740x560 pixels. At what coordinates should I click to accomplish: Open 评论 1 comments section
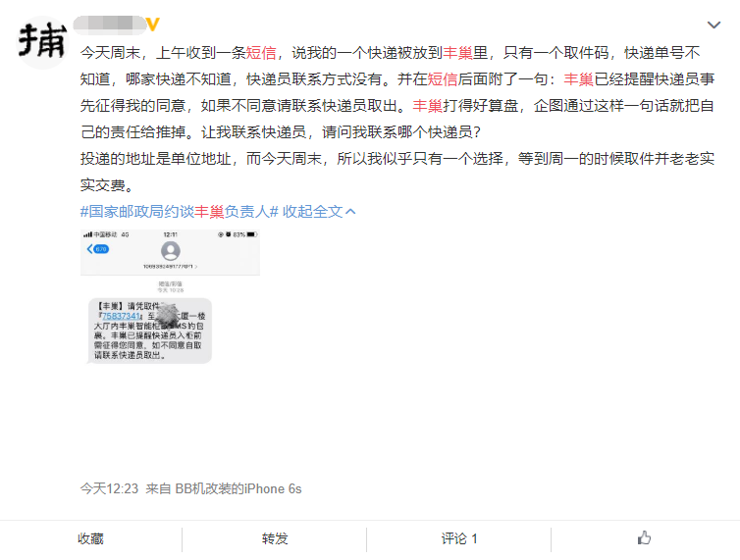(459, 538)
